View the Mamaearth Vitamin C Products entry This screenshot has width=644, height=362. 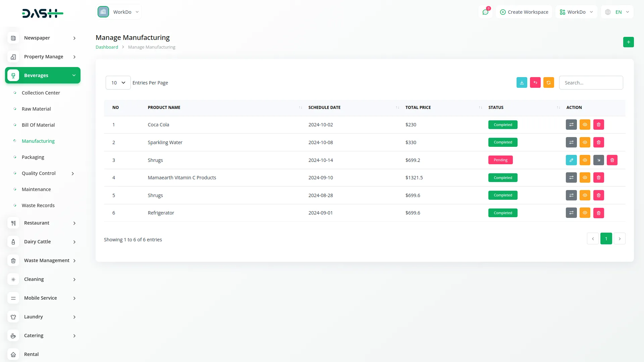(x=585, y=178)
